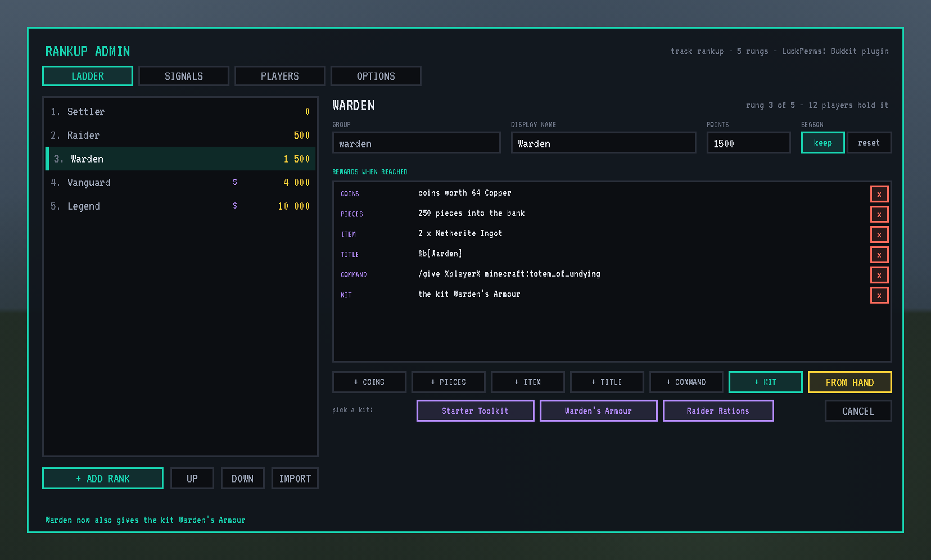Click status message about kit Warden's Armour

click(x=146, y=520)
